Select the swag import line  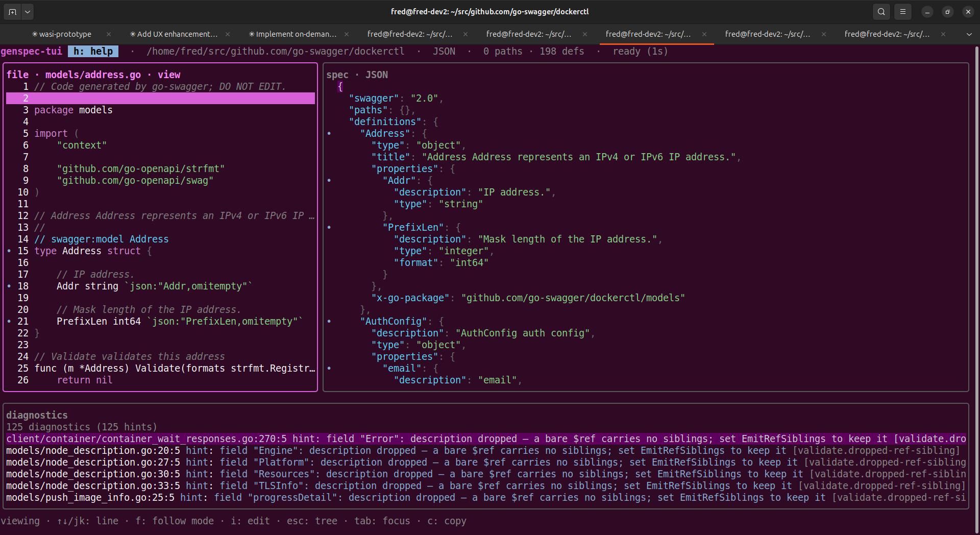[x=135, y=180]
